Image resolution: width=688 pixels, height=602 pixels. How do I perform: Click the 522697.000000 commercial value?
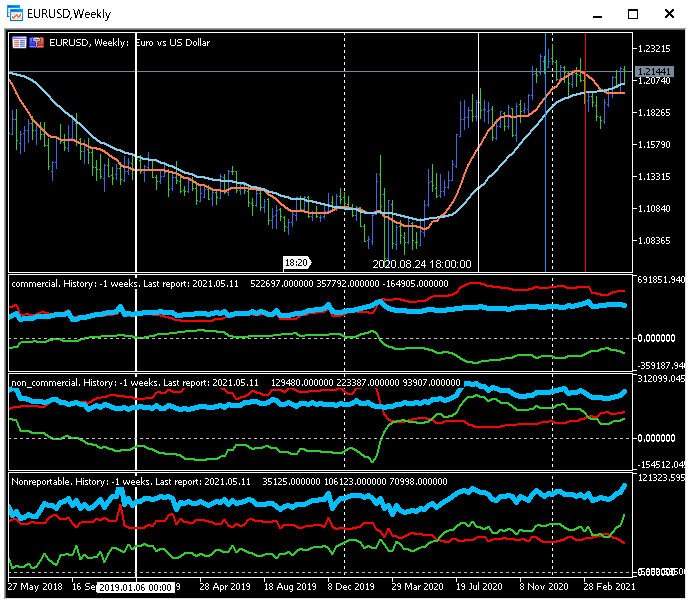[x=282, y=283]
